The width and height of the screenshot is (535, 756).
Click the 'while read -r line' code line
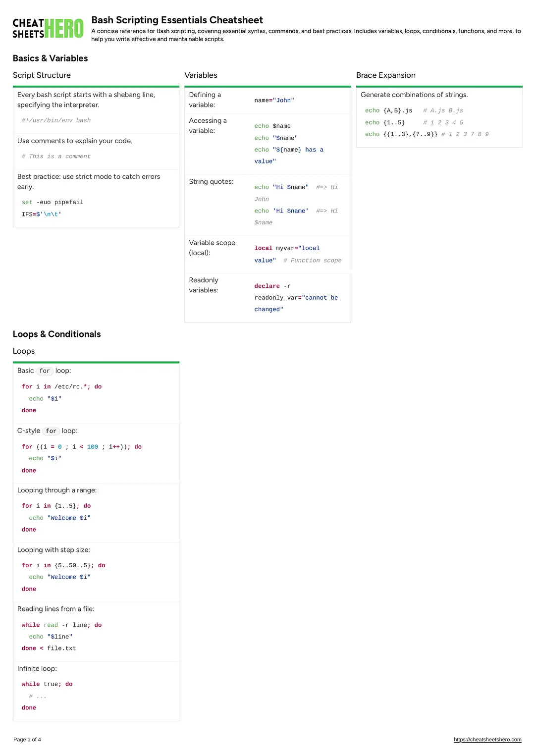point(61,625)
